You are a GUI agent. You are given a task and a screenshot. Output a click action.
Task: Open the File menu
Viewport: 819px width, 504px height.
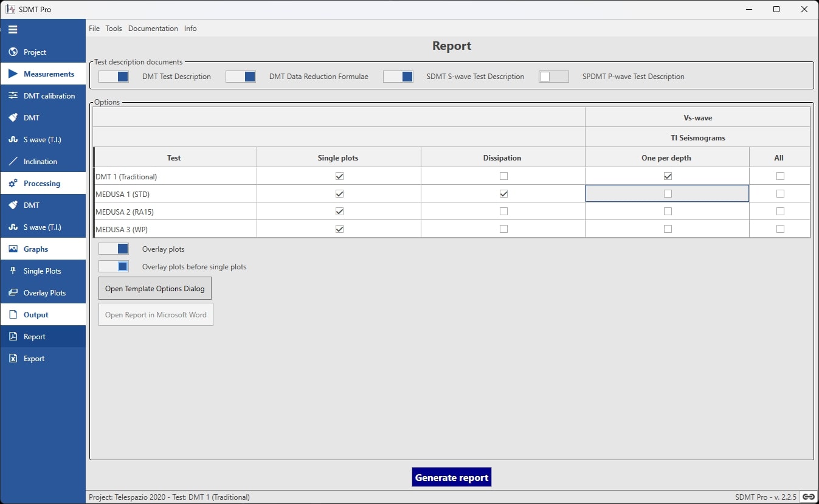[94, 29]
